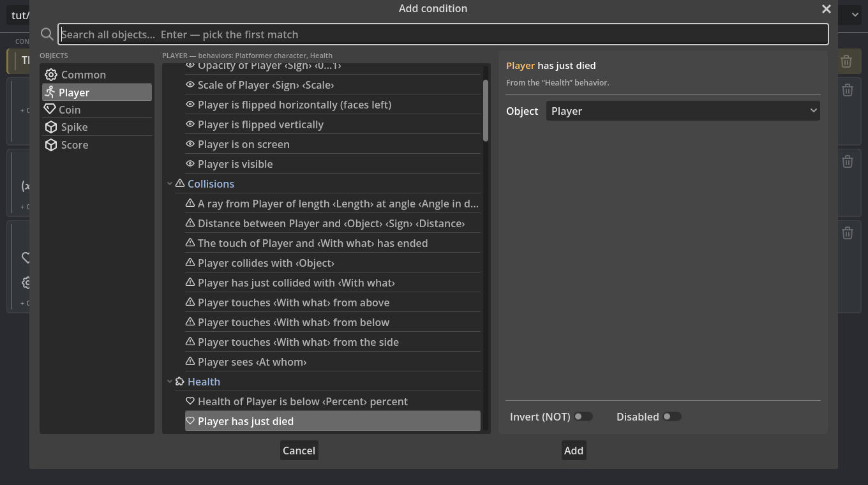Click the Cancel button

click(x=299, y=451)
